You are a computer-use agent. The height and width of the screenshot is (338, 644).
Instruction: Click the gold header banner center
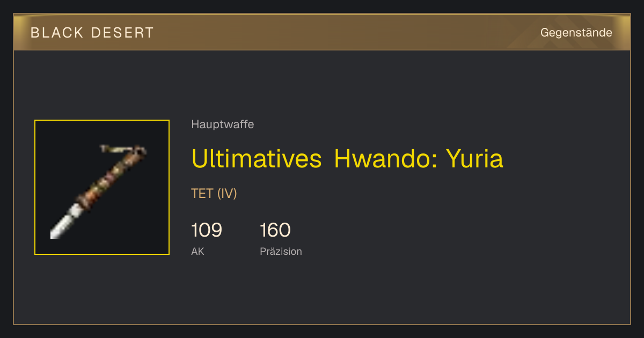tap(322, 32)
